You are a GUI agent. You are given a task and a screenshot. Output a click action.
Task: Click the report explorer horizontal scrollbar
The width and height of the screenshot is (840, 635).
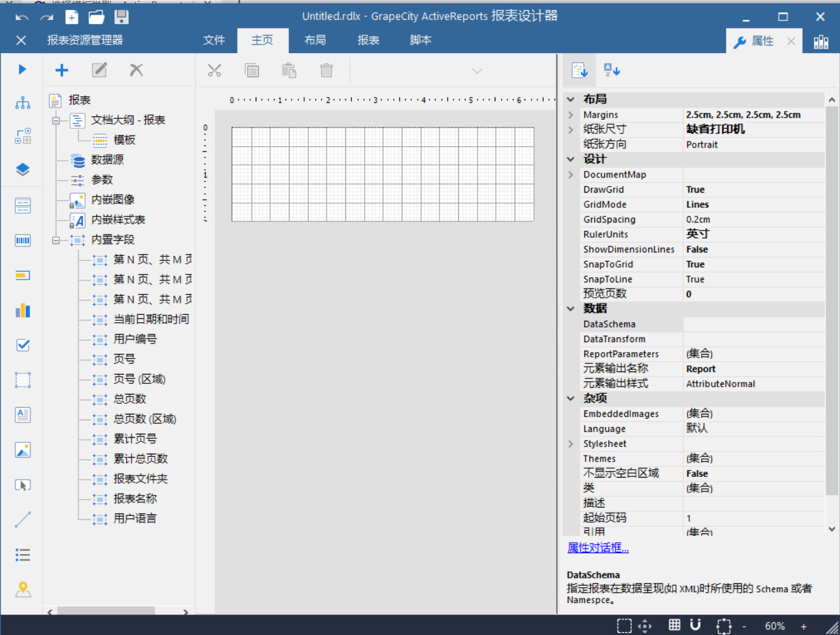(106, 611)
